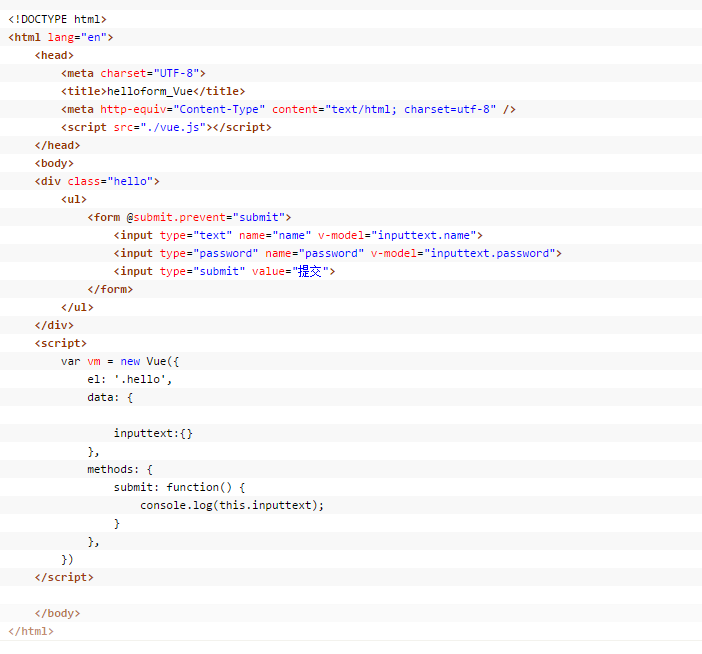Image resolution: width=702 pixels, height=654 pixels.
Task: Click the 'vm' variable name
Action: (x=94, y=361)
